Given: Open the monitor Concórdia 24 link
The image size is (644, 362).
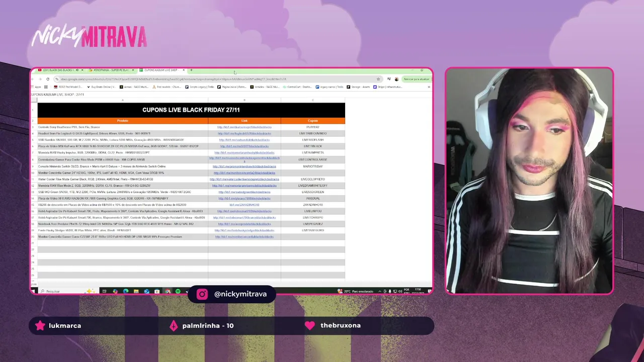Looking at the screenshot, I should pos(245,173).
